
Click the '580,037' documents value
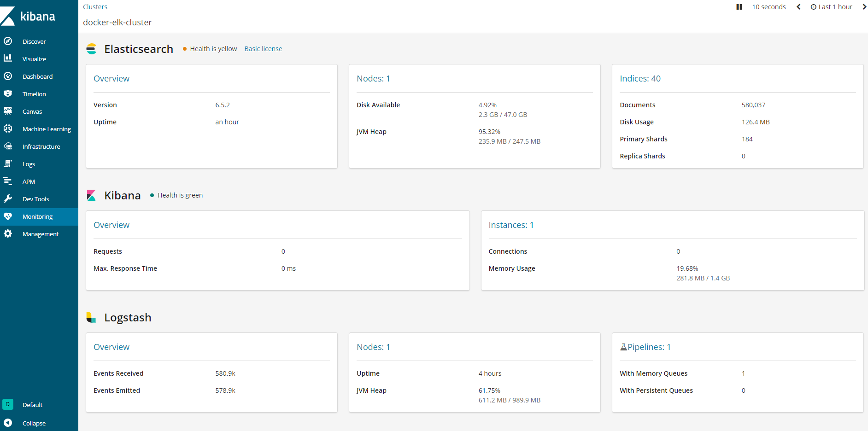[753, 105]
